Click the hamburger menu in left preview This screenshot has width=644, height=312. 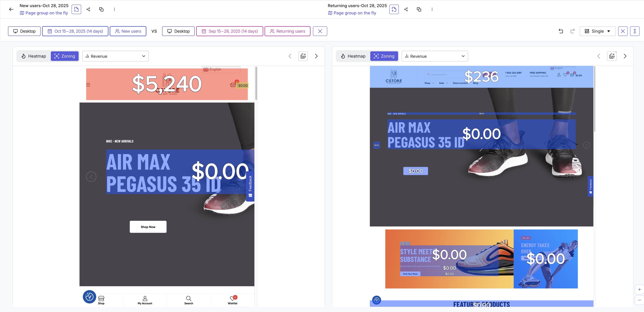pyautogui.click(x=88, y=85)
